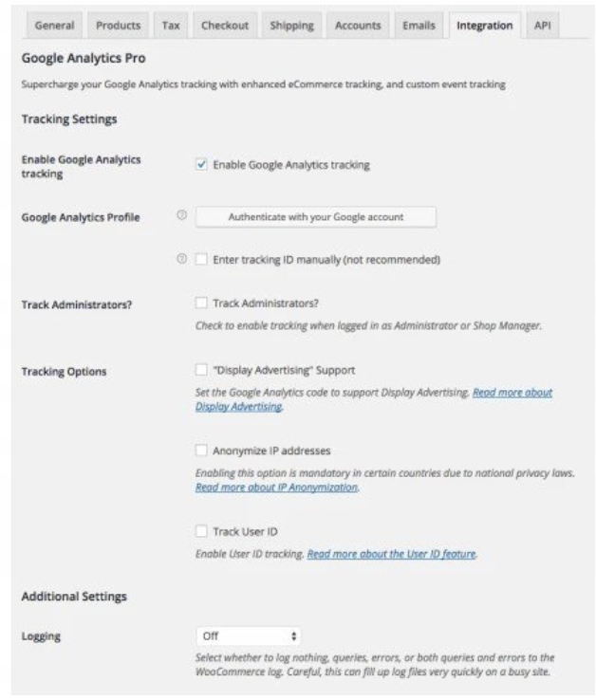Follow Read more about User ID feature link
The height and width of the screenshot is (700, 596).
tap(391, 554)
